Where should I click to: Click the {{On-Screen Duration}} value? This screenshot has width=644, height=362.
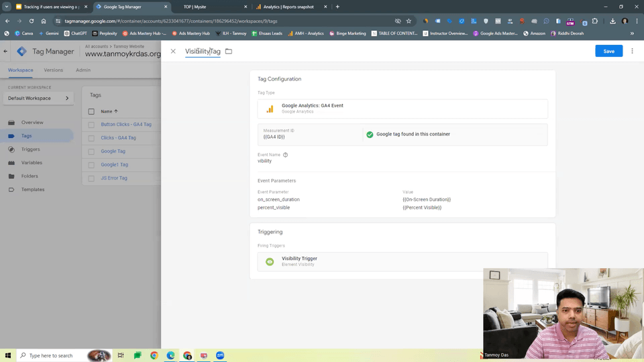[427, 200]
